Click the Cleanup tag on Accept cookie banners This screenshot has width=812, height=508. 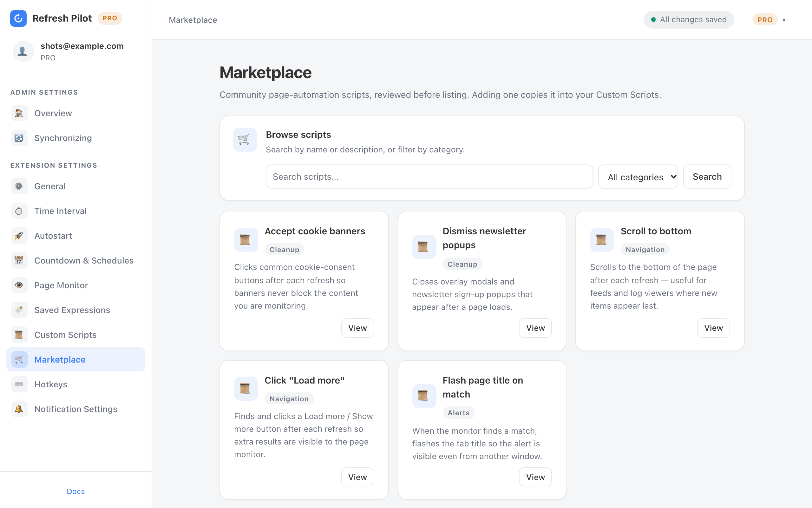[x=284, y=250]
